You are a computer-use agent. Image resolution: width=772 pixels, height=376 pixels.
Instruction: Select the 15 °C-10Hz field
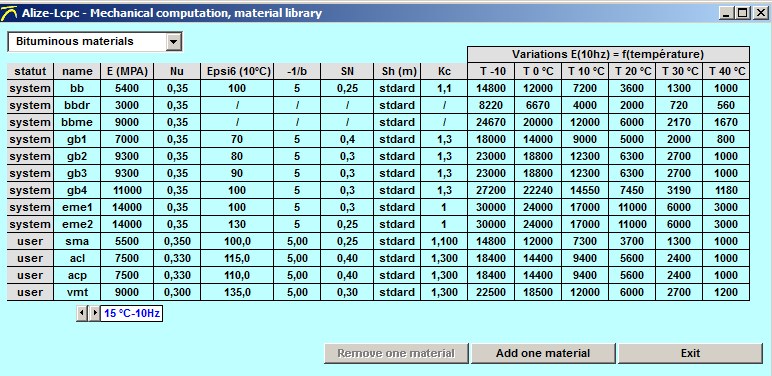[131, 313]
